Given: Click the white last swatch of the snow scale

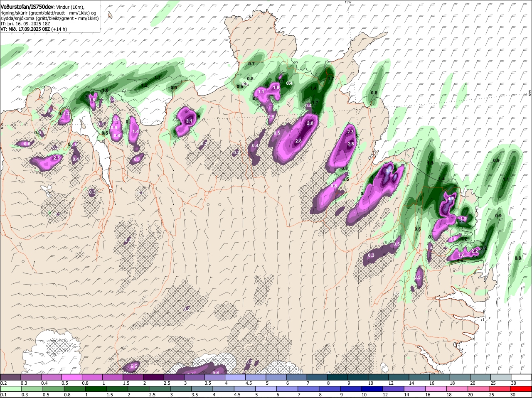Looking at the screenshot, I should click(521, 377).
